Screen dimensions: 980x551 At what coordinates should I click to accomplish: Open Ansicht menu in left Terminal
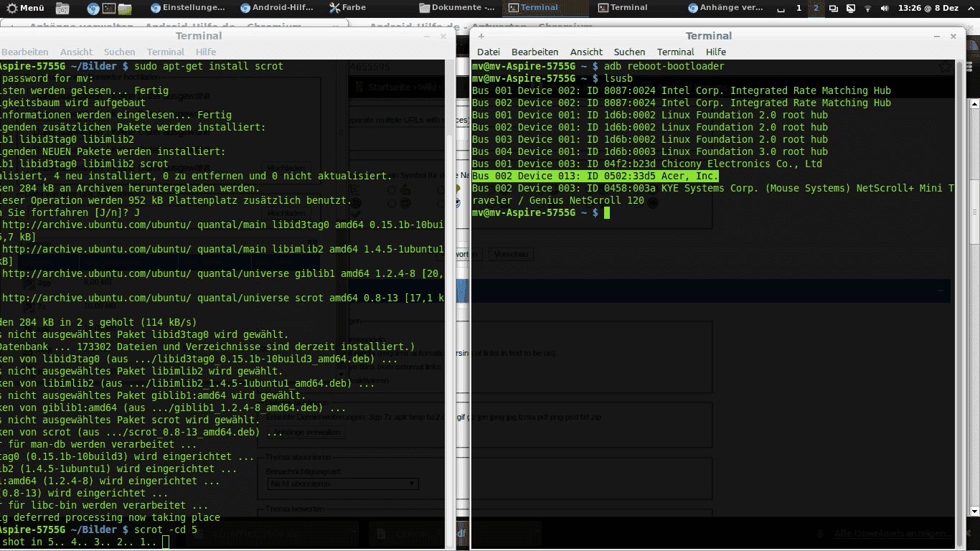click(76, 52)
